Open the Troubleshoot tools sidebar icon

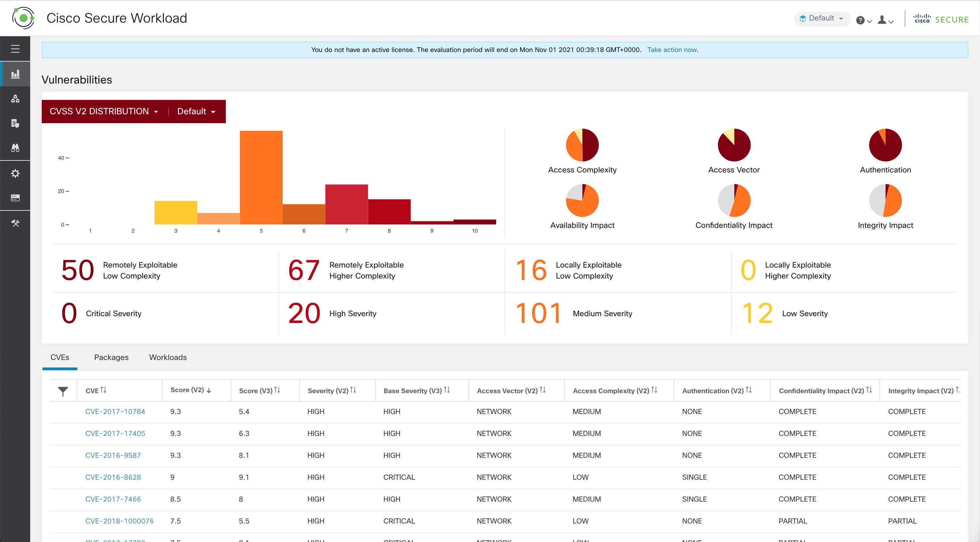pos(15,223)
